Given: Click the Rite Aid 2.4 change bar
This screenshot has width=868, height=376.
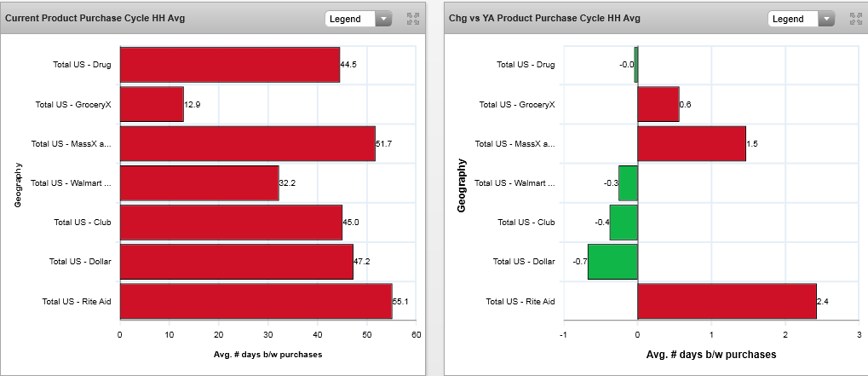Looking at the screenshot, I should pos(727,302).
